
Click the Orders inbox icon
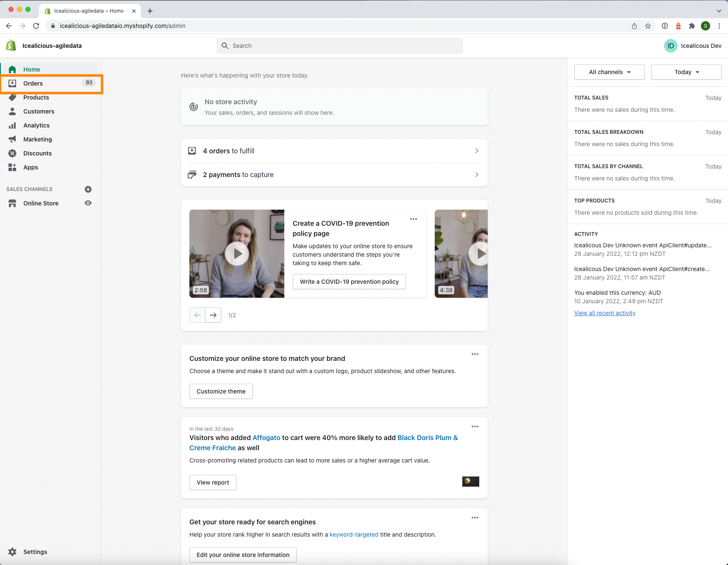[x=12, y=83]
